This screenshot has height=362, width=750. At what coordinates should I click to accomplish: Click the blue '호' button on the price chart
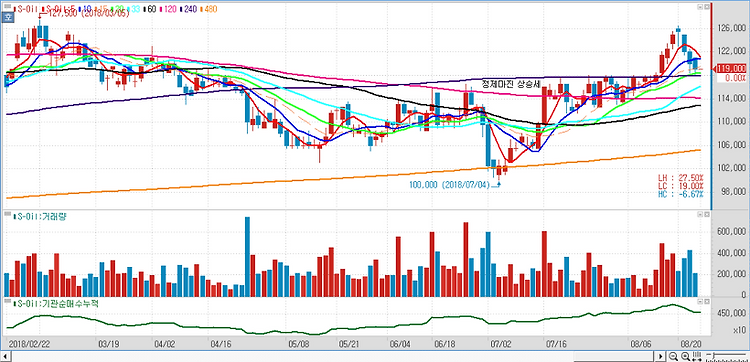click(8, 17)
